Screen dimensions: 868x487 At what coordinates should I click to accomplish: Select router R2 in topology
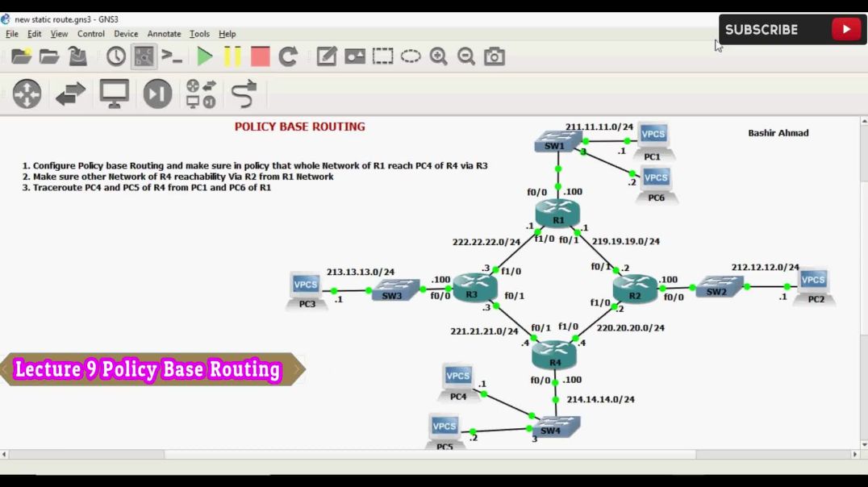635,289
